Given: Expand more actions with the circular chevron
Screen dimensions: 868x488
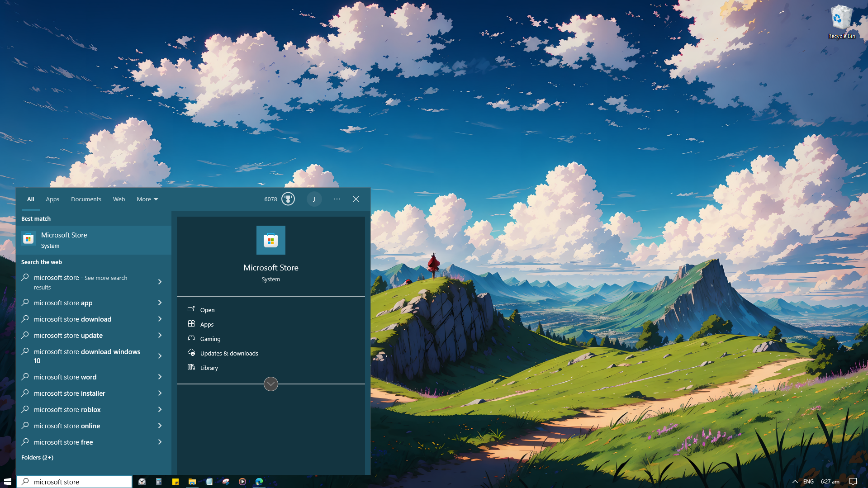Looking at the screenshot, I should click(270, 384).
